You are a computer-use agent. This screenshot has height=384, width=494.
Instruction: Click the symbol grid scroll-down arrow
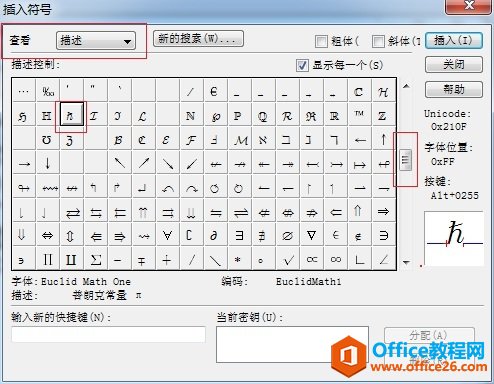[406, 262]
